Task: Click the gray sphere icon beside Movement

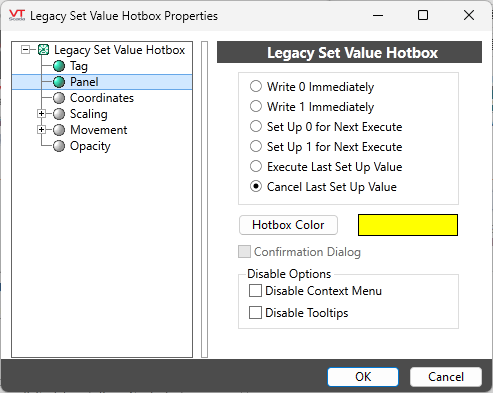Action: coord(59,130)
